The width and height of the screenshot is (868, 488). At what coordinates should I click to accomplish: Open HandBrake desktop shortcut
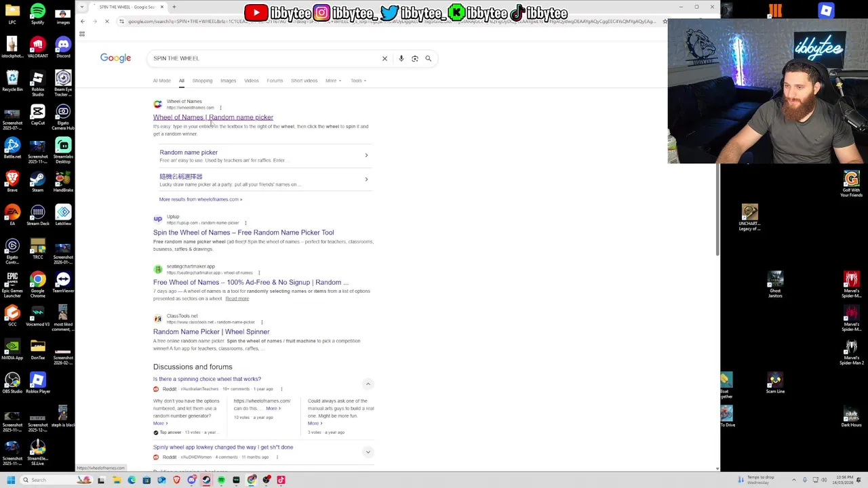pos(63,181)
